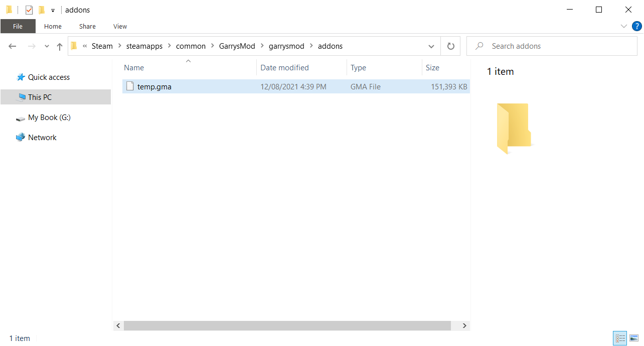644x346 pixels.
Task: Click the search magnifier icon
Action: [x=479, y=46]
